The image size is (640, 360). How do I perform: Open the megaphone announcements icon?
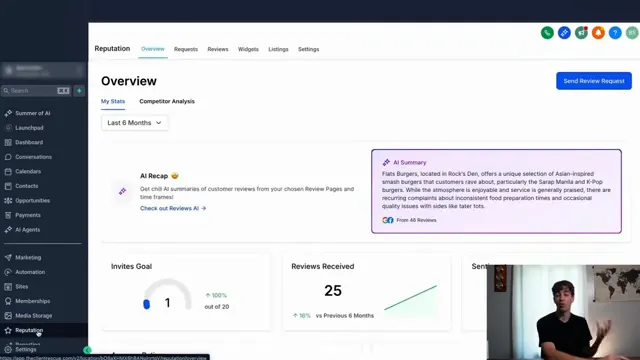pos(581,33)
